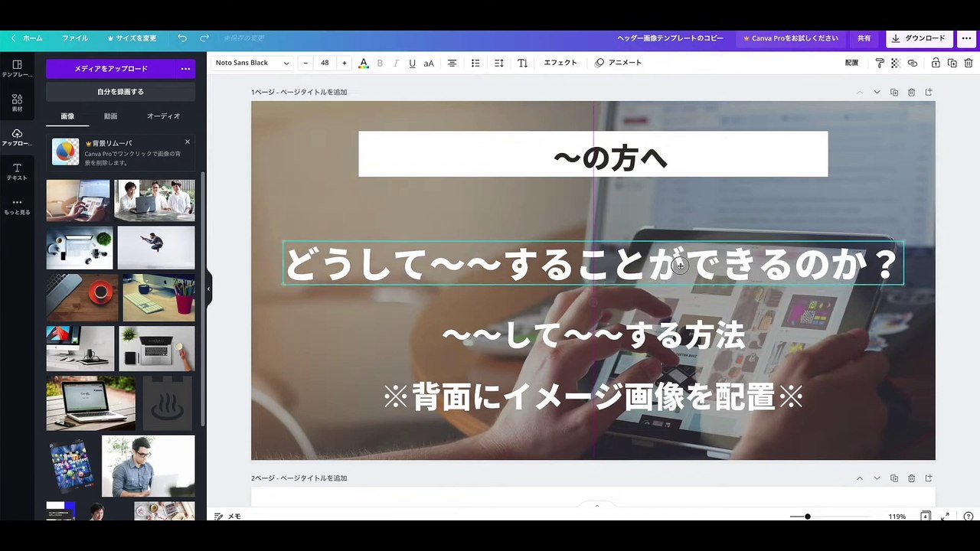Click the font size field showing 48
The height and width of the screenshot is (551, 980).
325,63
